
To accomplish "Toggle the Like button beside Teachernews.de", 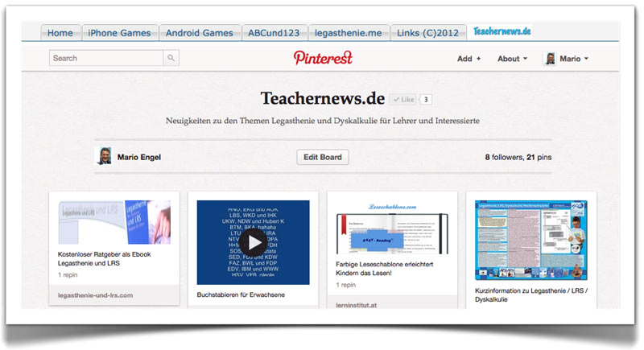I will 403,99.
